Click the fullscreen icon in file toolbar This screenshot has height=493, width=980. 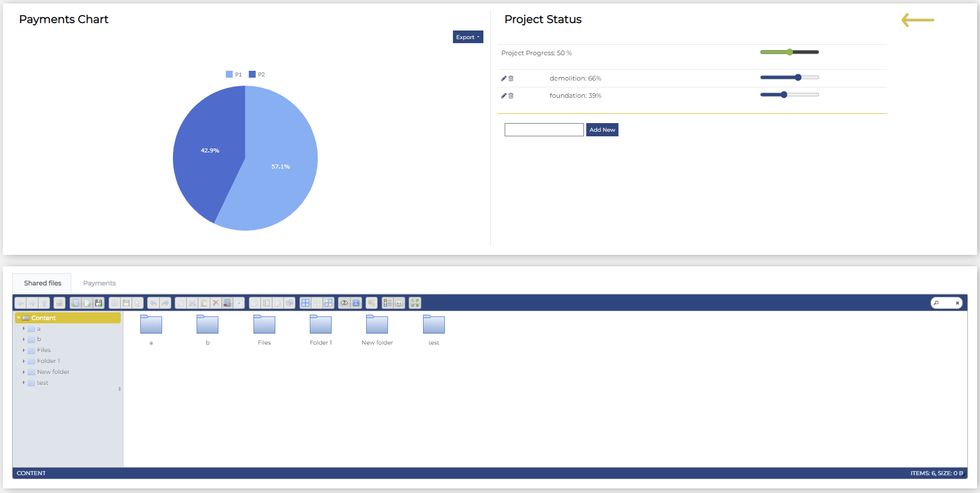pos(415,303)
